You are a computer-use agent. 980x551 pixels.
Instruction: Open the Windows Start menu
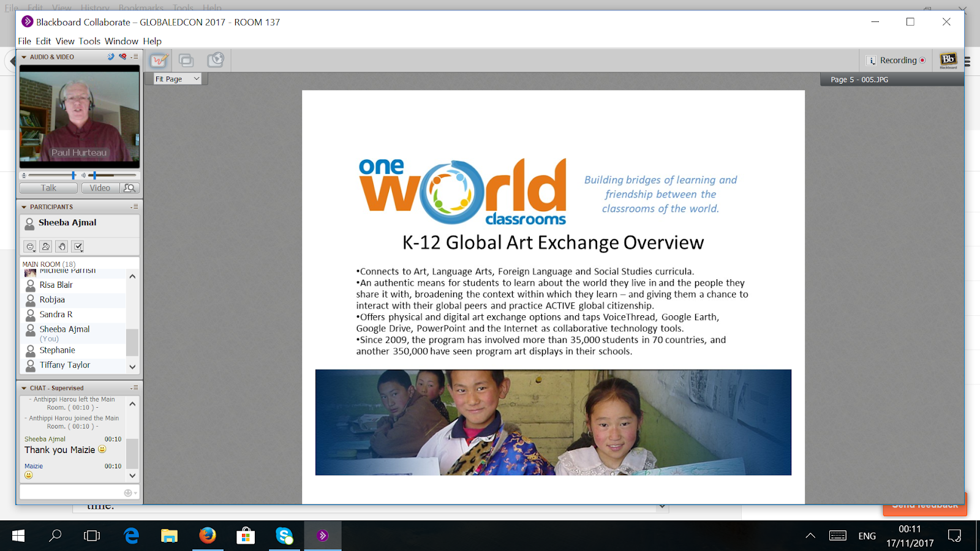18,536
